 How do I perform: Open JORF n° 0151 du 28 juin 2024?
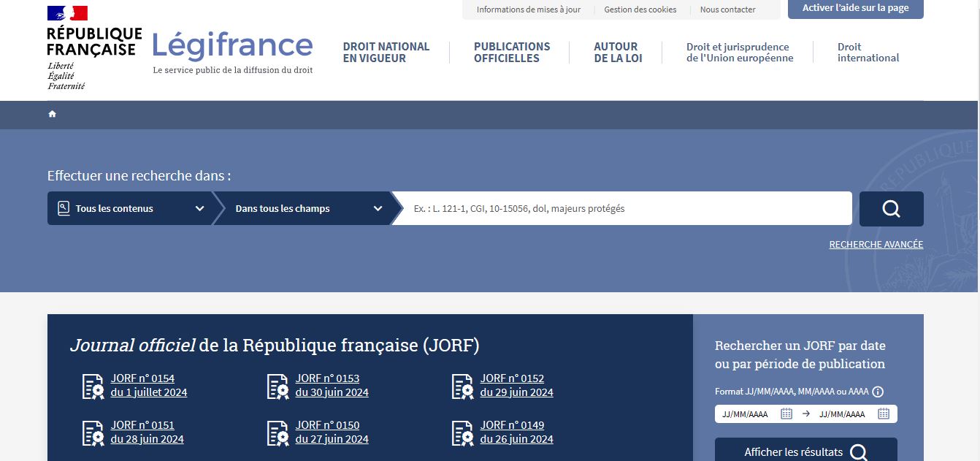(x=148, y=433)
